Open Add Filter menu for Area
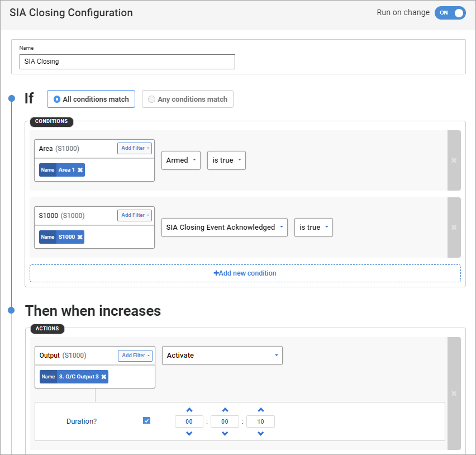 tap(134, 148)
